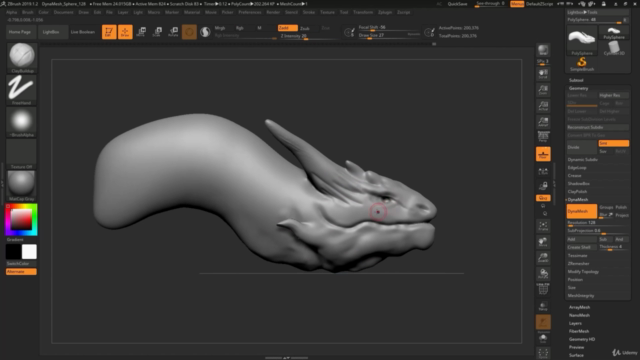The height and width of the screenshot is (360, 640).
Task: Select the Cylinder3D tool thumbnail
Action: pyautogui.click(x=614, y=48)
